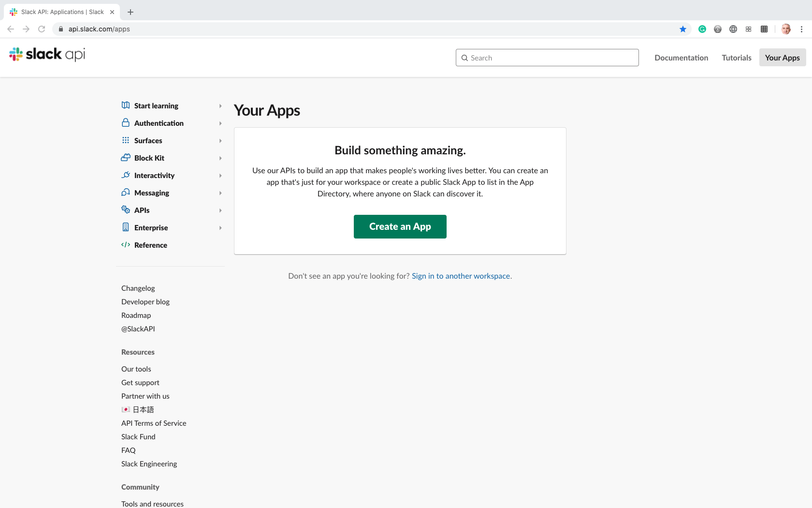Select the Slack API Applications browser tab
Screen dimensions: 812x508
click(62, 12)
